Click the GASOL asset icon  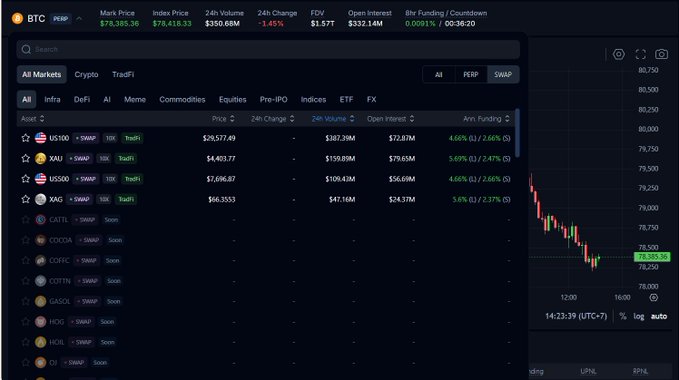tap(40, 301)
